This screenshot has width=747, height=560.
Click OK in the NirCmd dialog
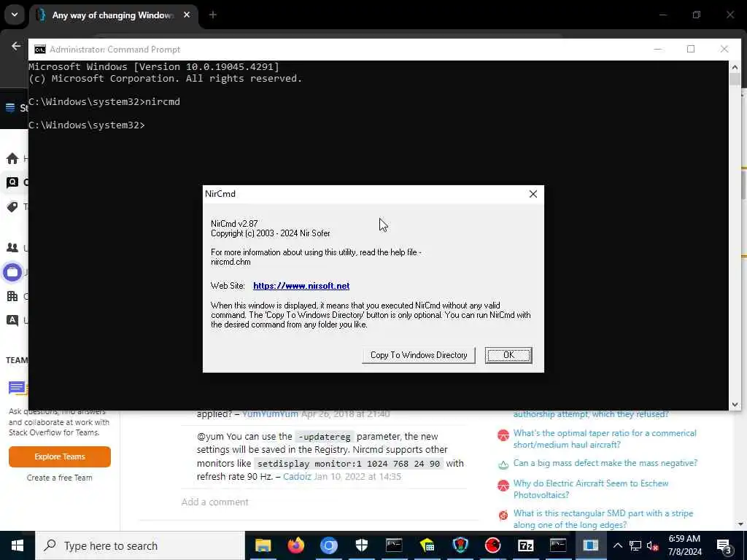[508, 355]
